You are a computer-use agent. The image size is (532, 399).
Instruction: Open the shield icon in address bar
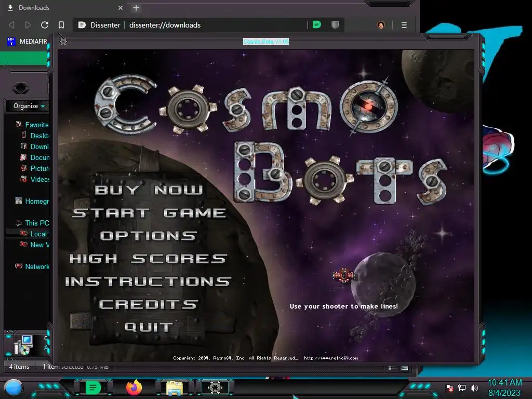click(335, 25)
